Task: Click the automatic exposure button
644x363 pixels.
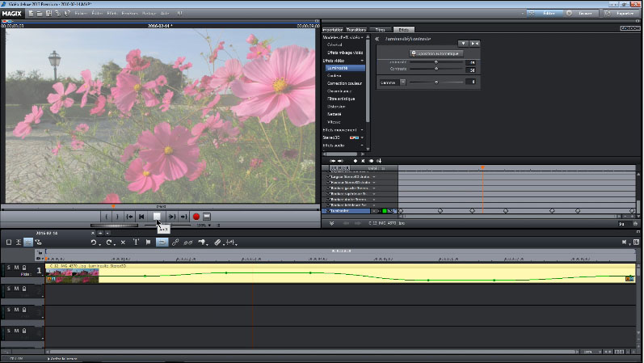Action: point(436,53)
